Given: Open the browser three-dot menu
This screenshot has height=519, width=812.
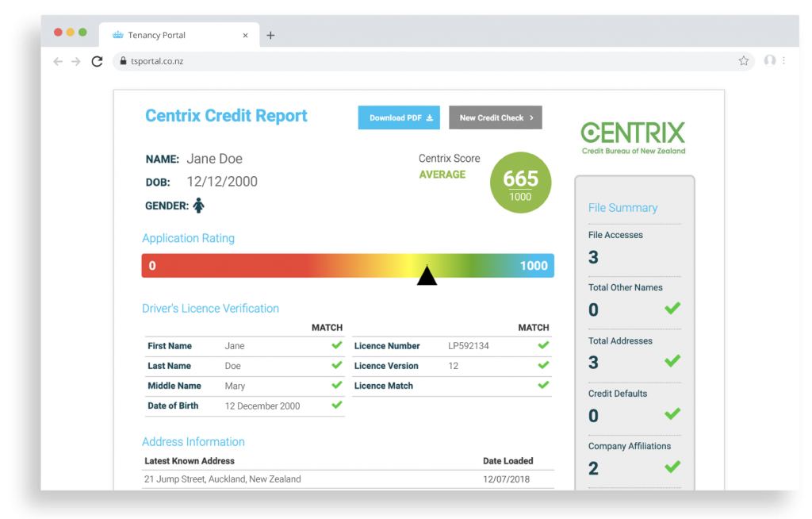Looking at the screenshot, I should [x=784, y=60].
